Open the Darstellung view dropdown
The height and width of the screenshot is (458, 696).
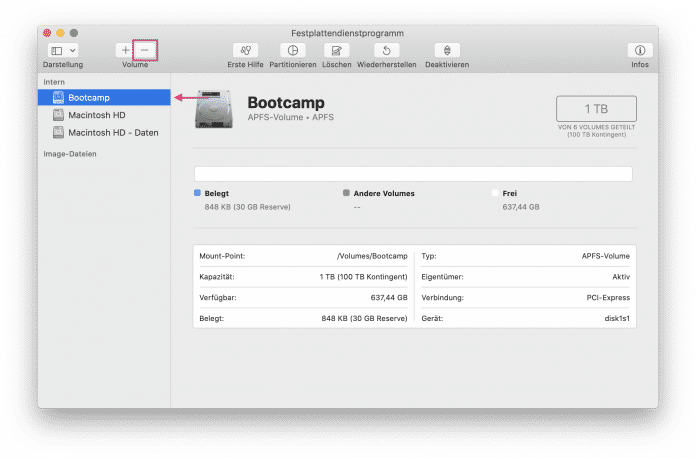tap(62, 50)
